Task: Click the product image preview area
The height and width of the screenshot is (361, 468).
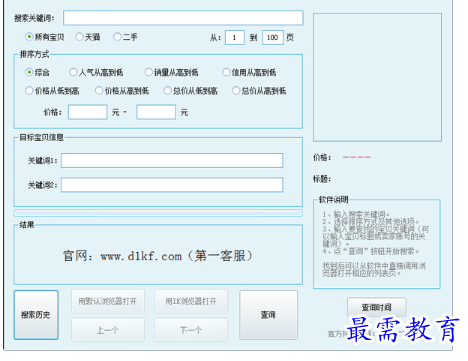Action: (x=377, y=77)
